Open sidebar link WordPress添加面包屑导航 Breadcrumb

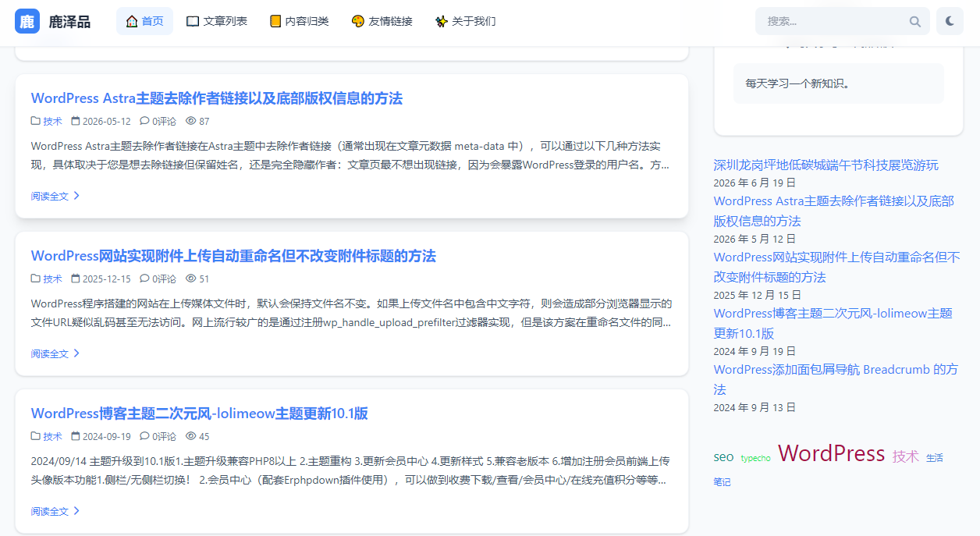[836, 379]
